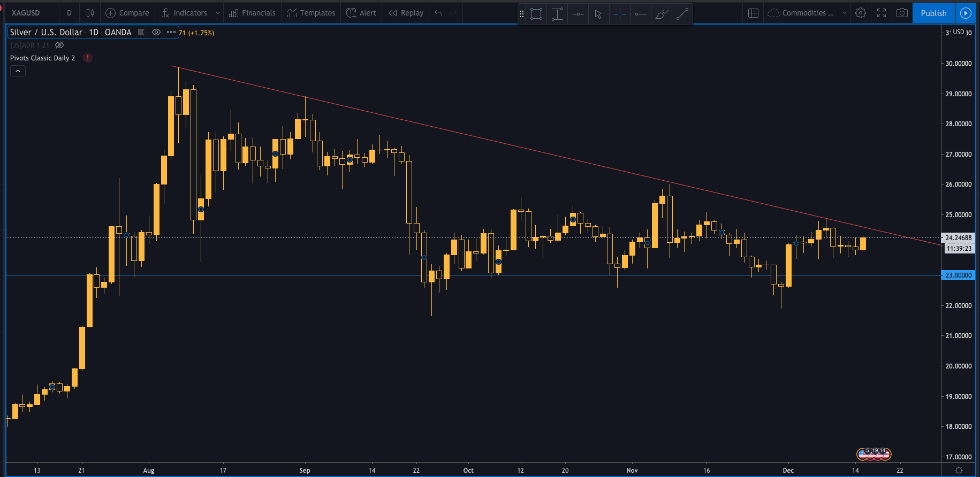Open the USD currency selector on price axis
Image resolution: width=980 pixels, height=477 pixels.
coord(959,32)
